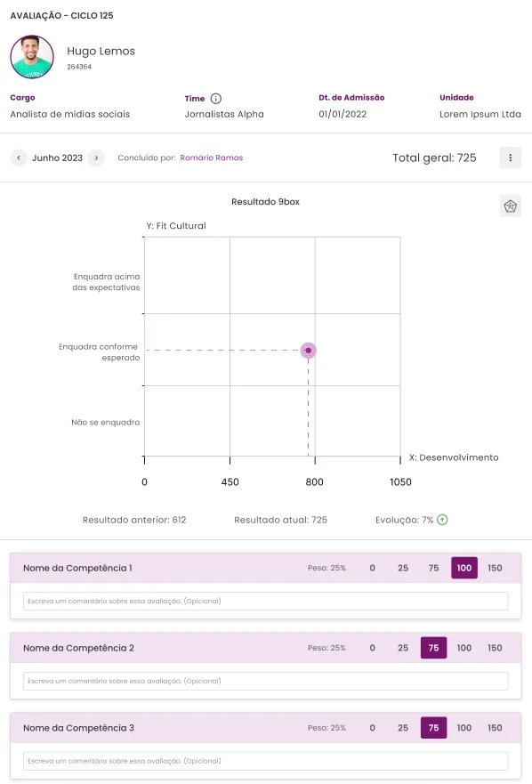532x784 pixels.
Task: Click axis value 1050
Action: (x=400, y=482)
